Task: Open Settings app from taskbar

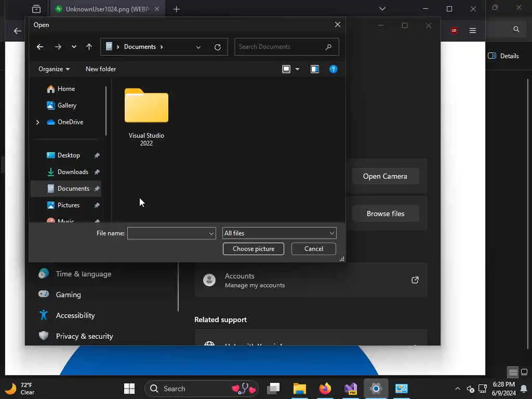Action: (x=376, y=389)
